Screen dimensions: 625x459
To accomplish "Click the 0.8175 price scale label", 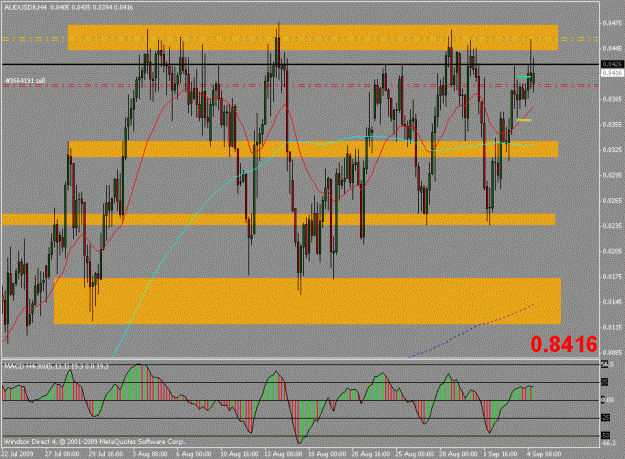I will coord(613,277).
